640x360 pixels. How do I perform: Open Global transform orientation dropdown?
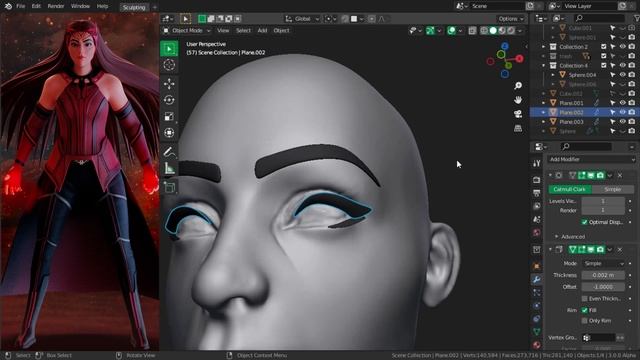pos(302,19)
